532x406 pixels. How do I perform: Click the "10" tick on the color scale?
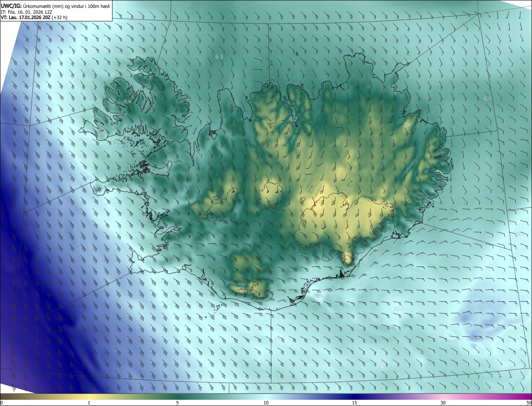[x=266, y=403]
